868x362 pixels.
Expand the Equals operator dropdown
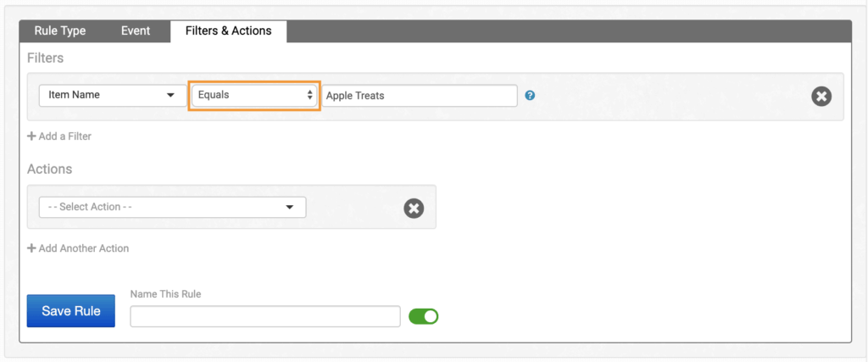pyautogui.click(x=254, y=95)
